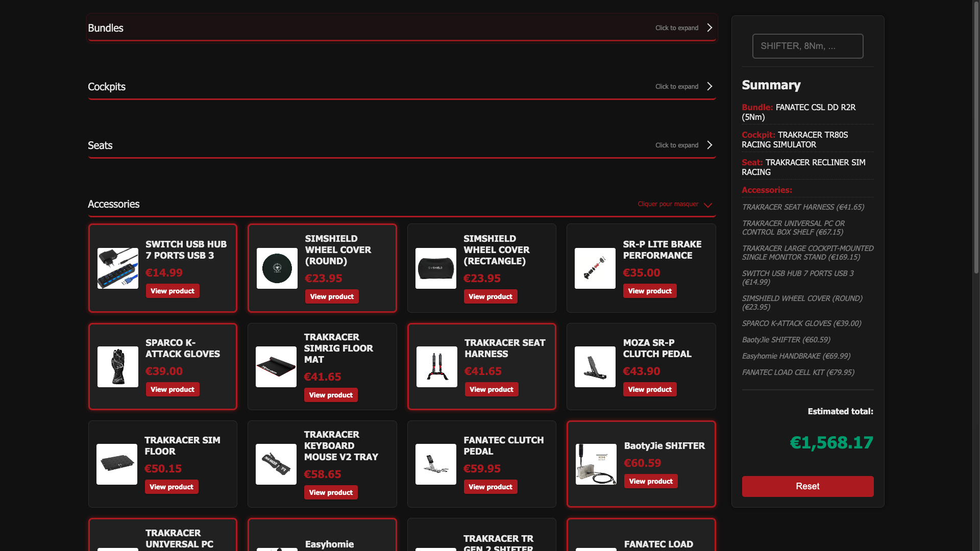Viewport: 980px width, 551px height.
Task: Open Sparco K-Attack Gloves thumbnail
Action: (x=118, y=367)
